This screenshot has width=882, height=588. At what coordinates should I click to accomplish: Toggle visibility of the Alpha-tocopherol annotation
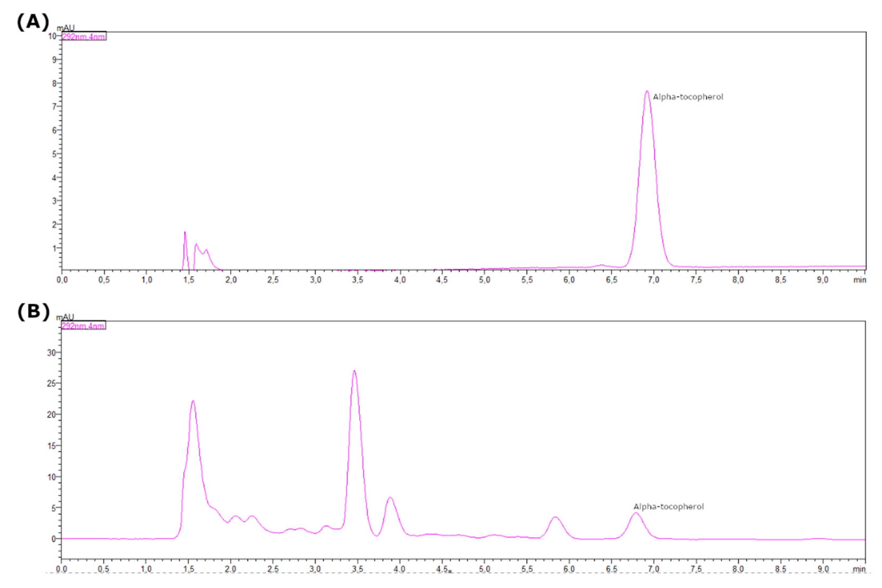pyautogui.click(x=688, y=96)
